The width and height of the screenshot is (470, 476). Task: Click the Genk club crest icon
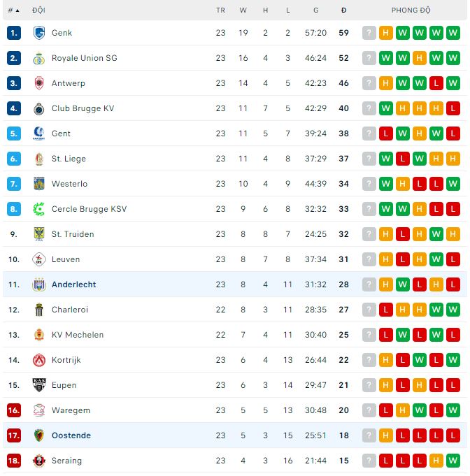tap(39, 33)
